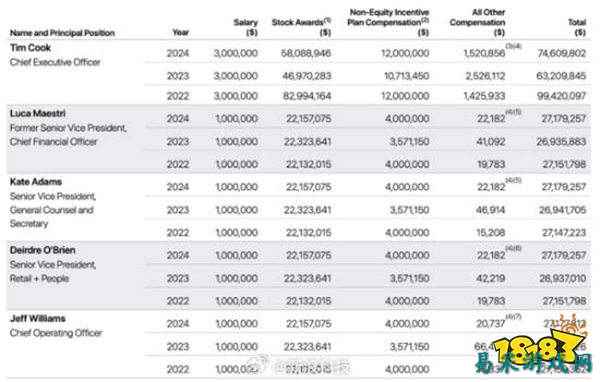600x382 pixels.
Task: Click the Stock Awards column header
Action: pyautogui.click(x=302, y=27)
